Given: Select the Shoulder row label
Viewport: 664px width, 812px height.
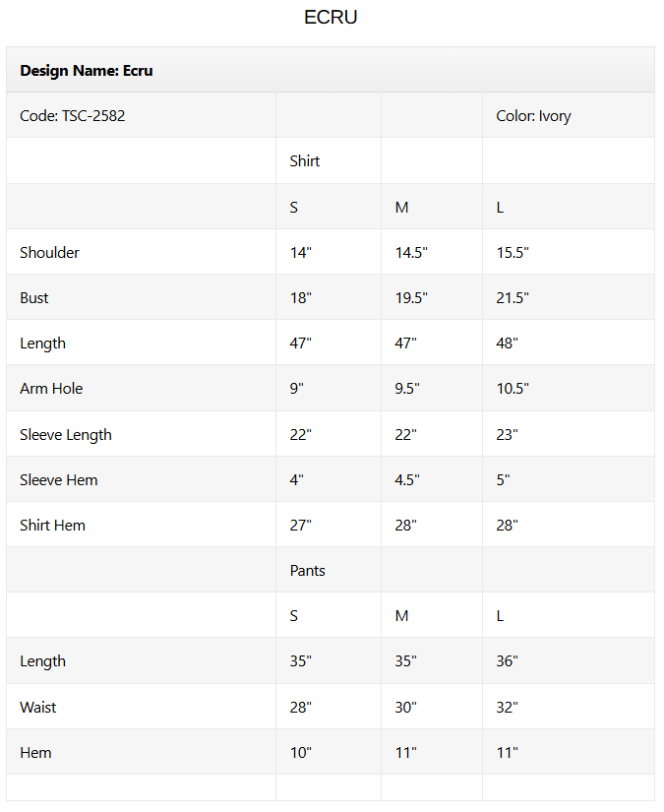Looking at the screenshot, I should pos(49,253).
